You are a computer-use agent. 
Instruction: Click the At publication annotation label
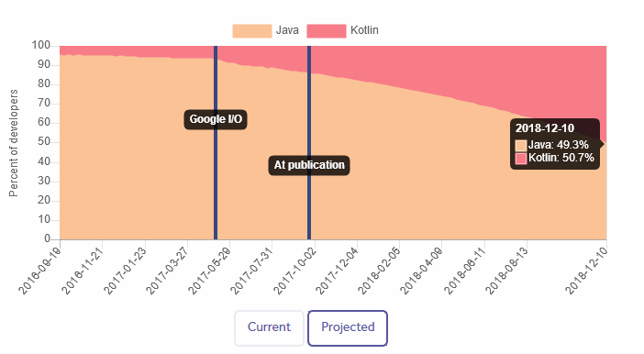click(x=309, y=165)
